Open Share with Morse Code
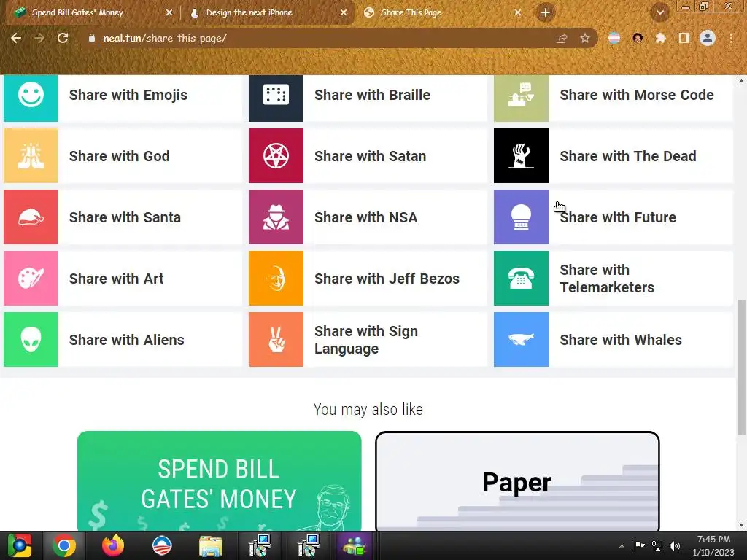This screenshot has width=747, height=560. tap(636, 95)
